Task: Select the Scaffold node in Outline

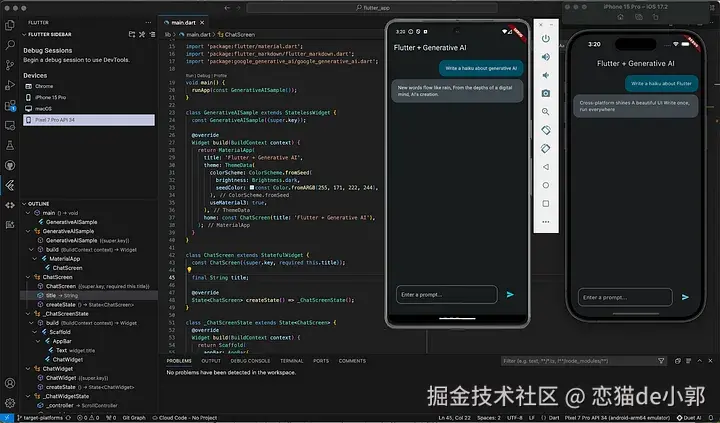Action: (x=60, y=332)
